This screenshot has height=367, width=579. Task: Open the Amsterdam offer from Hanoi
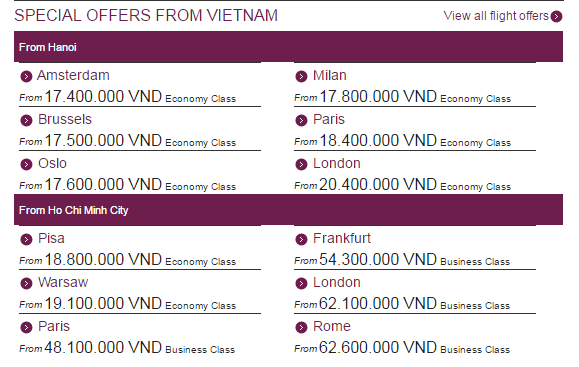(73, 75)
